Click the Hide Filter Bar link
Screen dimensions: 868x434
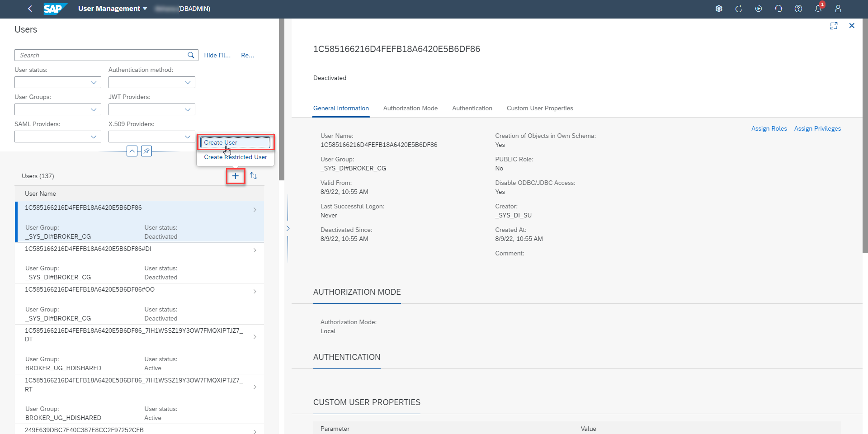tap(217, 55)
